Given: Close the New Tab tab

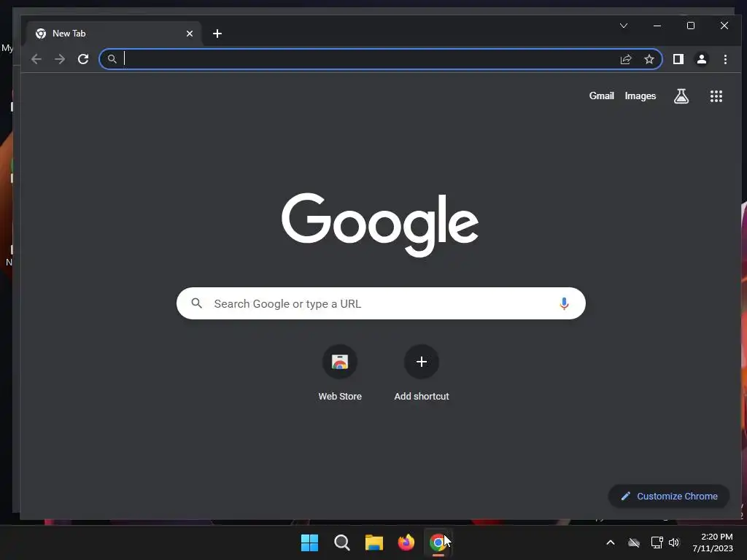Looking at the screenshot, I should coord(190,34).
